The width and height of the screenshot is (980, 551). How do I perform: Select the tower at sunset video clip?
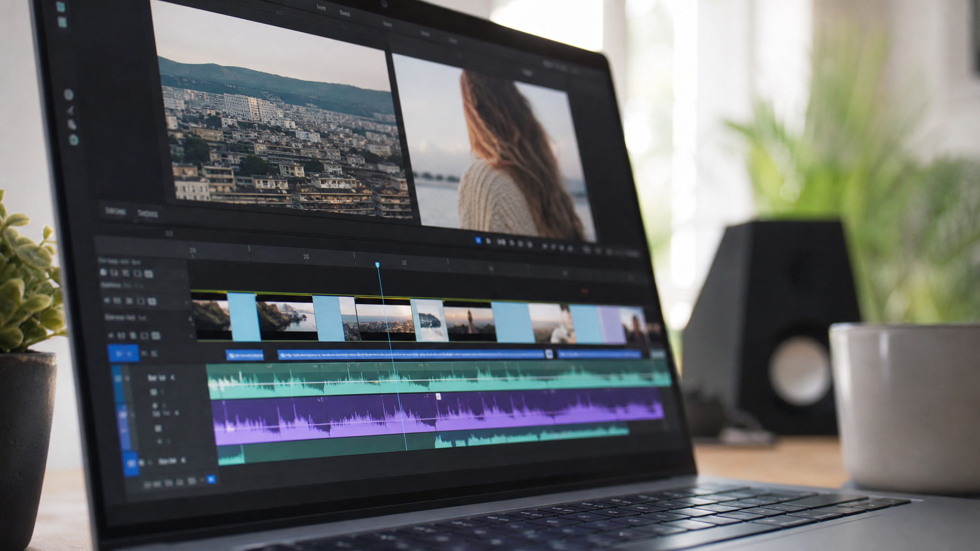469,321
